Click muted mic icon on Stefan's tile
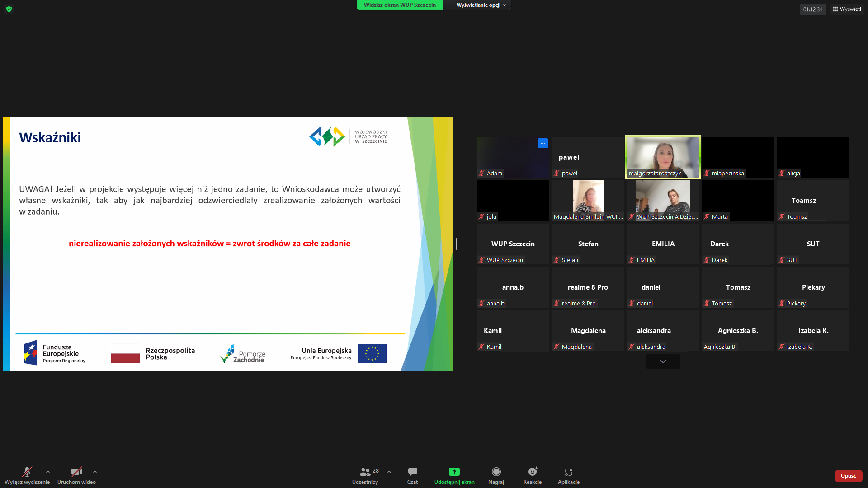This screenshot has height=488, width=868. tap(557, 260)
